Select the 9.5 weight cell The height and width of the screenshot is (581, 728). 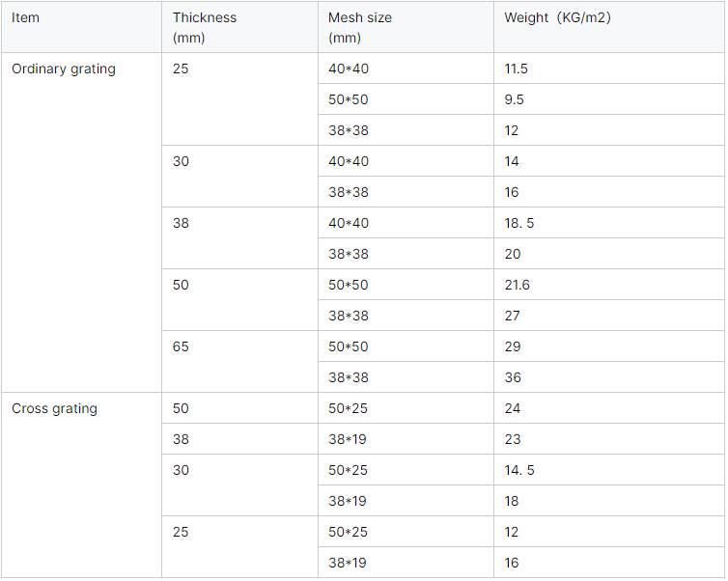coord(515,99)
